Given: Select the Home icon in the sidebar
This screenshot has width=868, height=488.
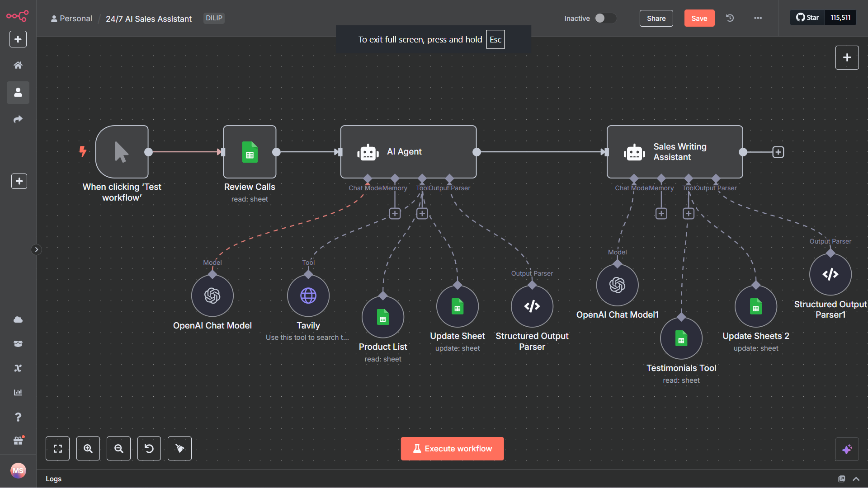Looking at the screenshot, I should pos(18,65).
